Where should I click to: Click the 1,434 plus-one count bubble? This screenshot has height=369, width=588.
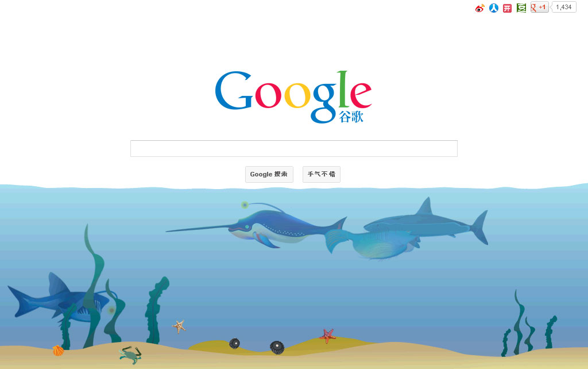click(x=564, y=7)
